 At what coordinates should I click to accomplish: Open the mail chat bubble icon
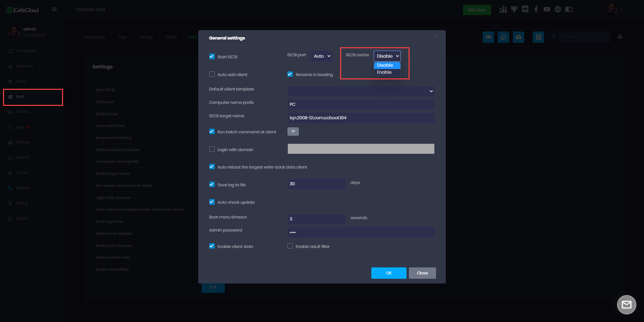click(626, 305)
